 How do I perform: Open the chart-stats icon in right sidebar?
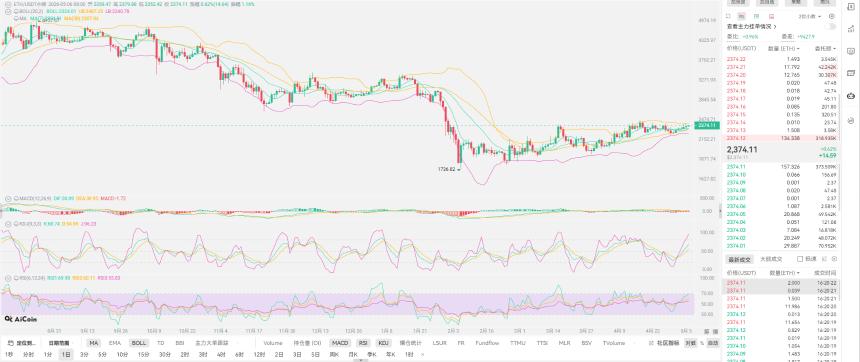click(851, 29)
